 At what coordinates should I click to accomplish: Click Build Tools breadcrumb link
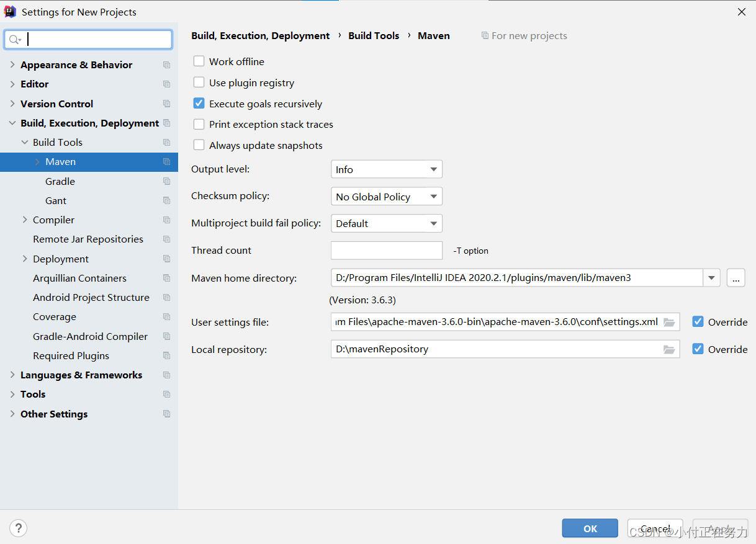[374, 36]
